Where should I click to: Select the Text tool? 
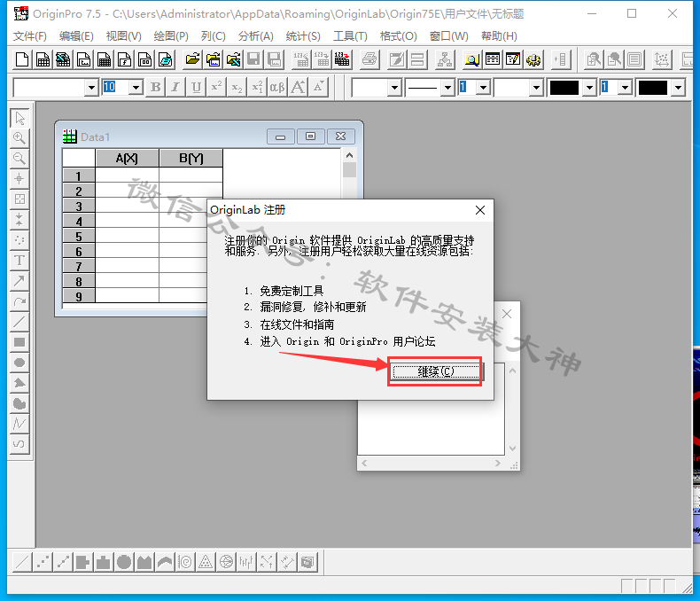(19, 261)
